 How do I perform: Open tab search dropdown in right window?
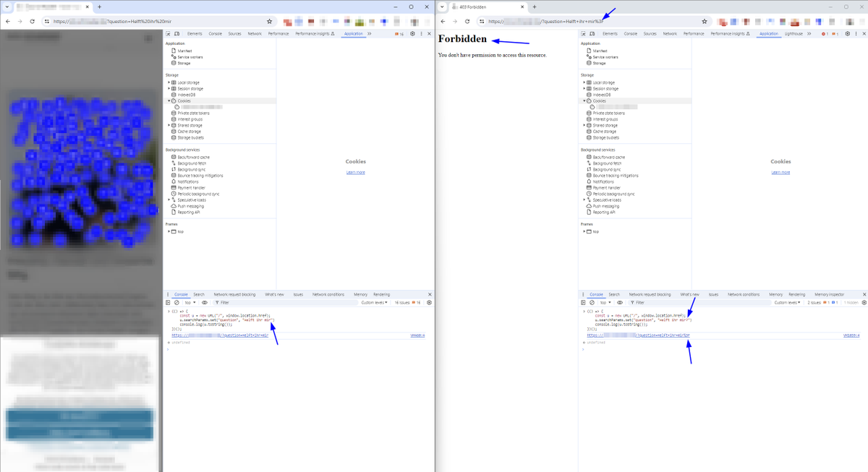[x=442, y=7]
